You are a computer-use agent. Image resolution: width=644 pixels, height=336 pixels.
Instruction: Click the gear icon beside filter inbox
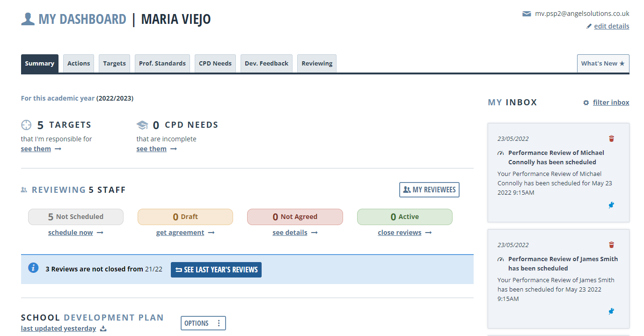click(585, 102)
